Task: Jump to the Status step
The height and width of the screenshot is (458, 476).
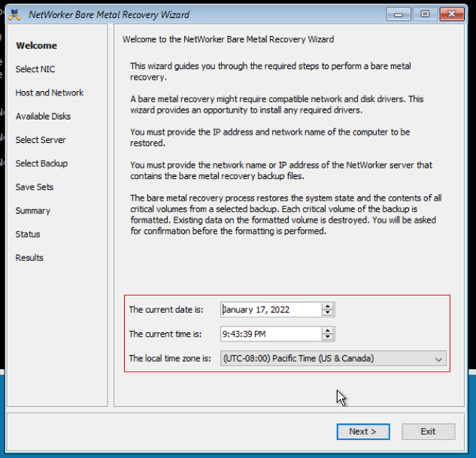Action: click(x=28, y=234)
